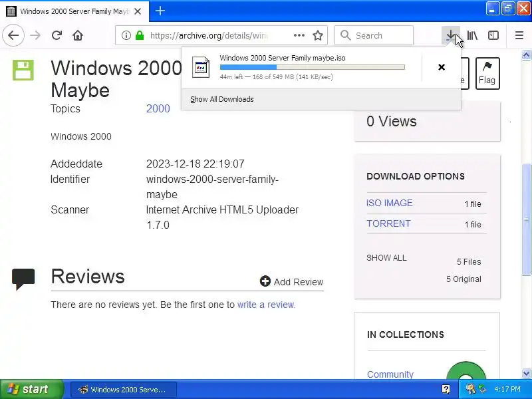The height and width of the screenshot is (399, 532).
Task: Click the Addeddate value 2023-12-18 22:19:07
Action: tap(195, 164)
